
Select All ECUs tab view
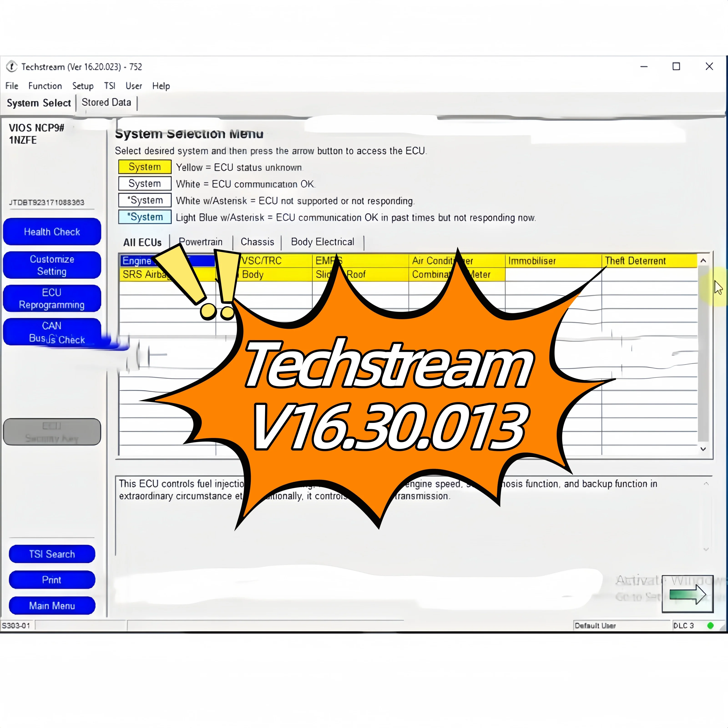pyautogui.click(x=142, y=241)
